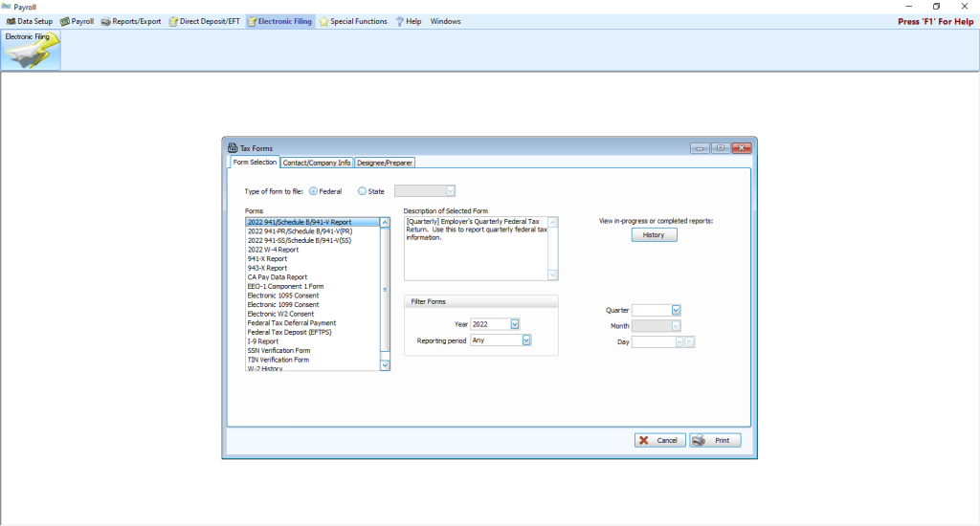Image resolution: width=980 pixels, height=526 pixels.
Task: Expand the Year dropdown
Action: [515, 324]
